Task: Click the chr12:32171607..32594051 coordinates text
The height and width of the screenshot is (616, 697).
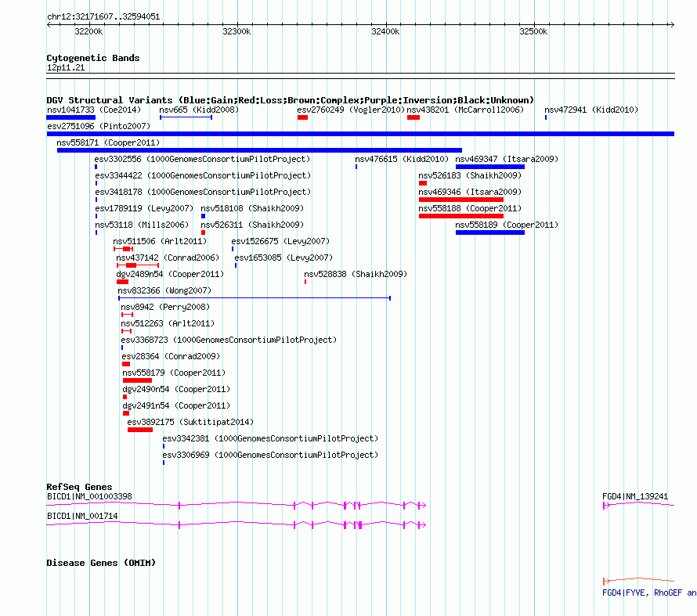Action: coord(103,16)
